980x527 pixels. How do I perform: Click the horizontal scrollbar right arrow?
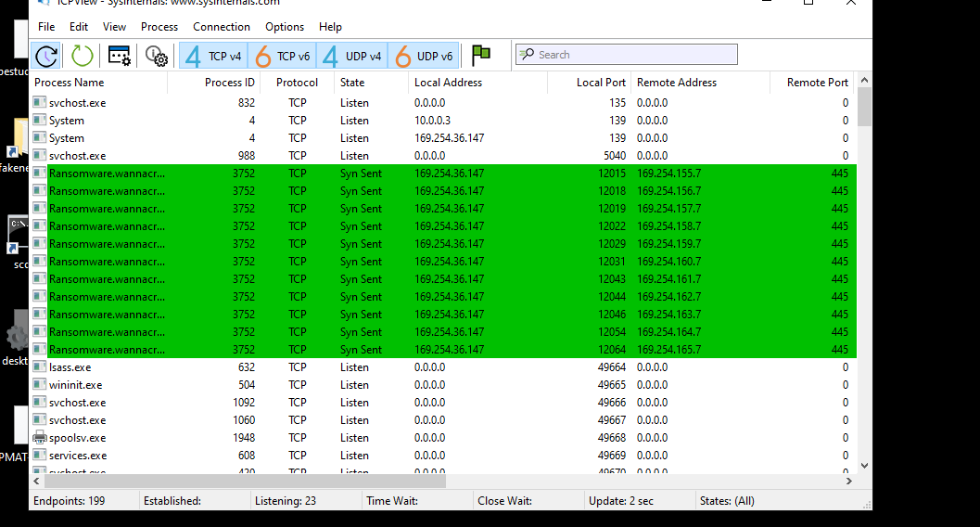[x=848, y=481]
